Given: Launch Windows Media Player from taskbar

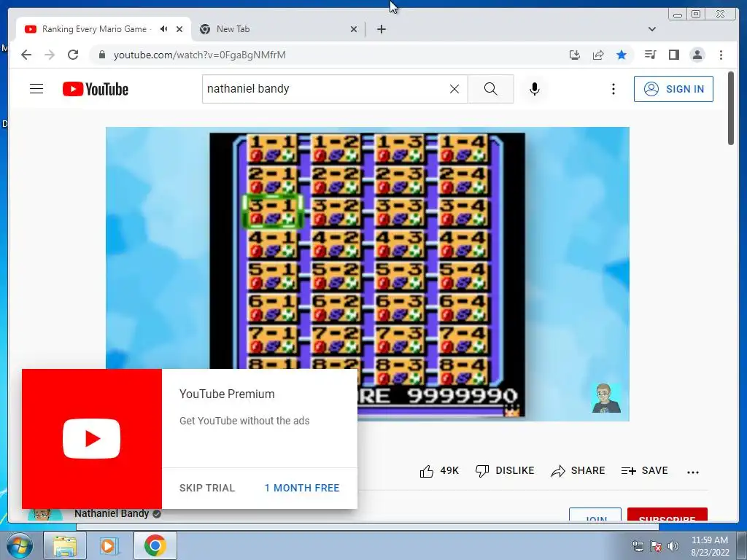Looking at the screenshot, I should coord(109,545).
